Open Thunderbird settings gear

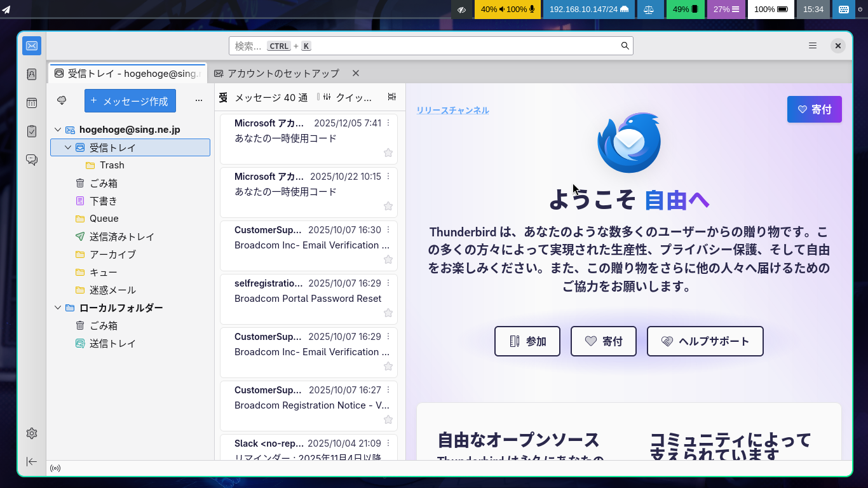32,433
